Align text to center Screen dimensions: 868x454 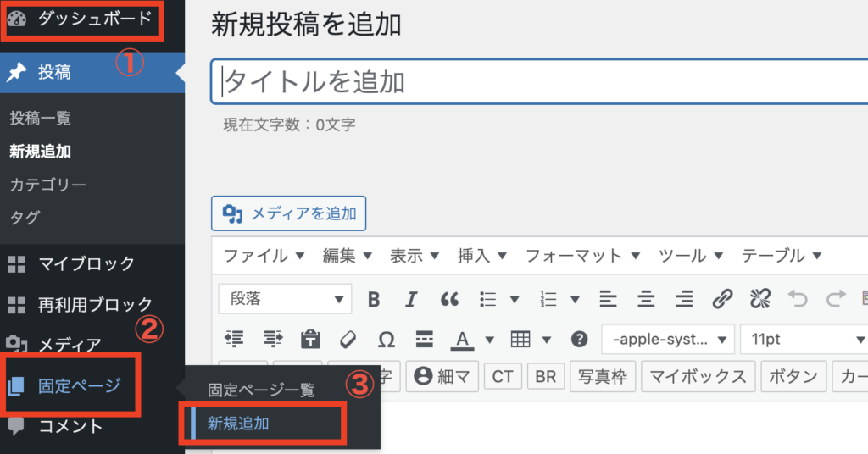point(647,299)
